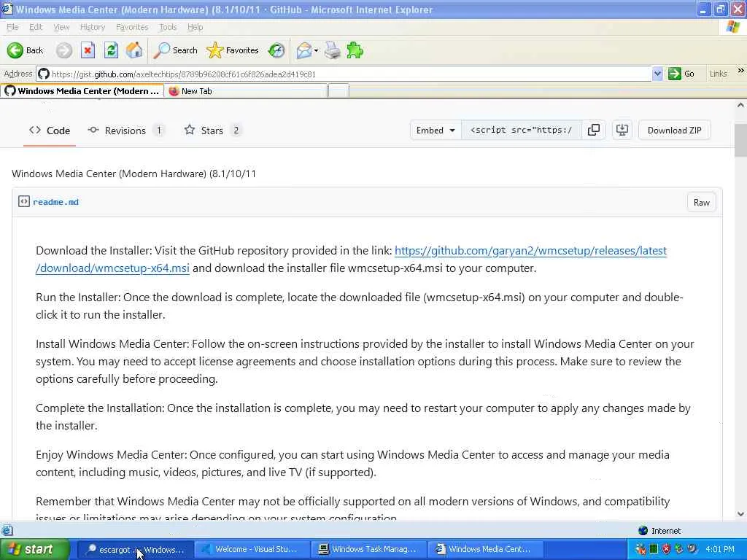Click the readme.md file code icon
This screenshot has width=747, height=560.
tap(24, 201)
